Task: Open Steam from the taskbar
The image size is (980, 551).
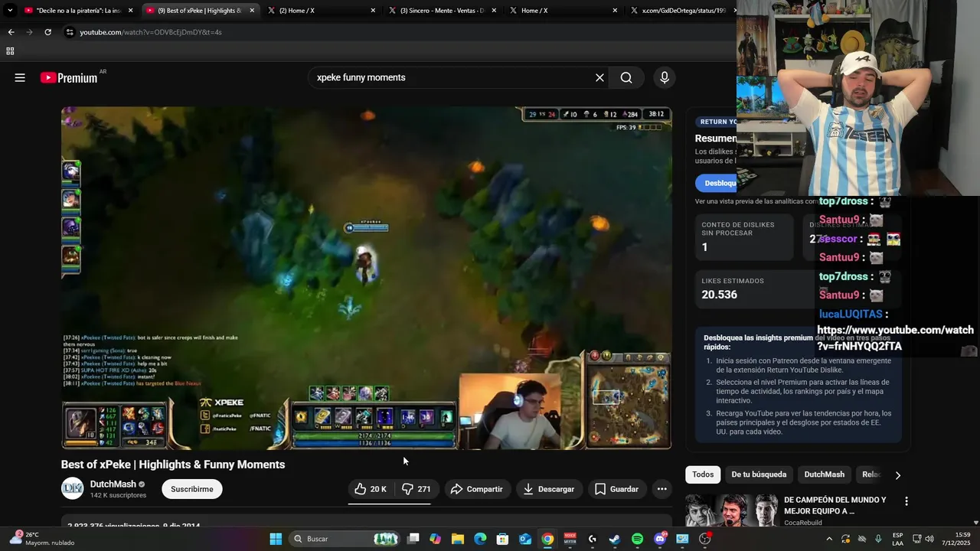Action: [615, 539]
